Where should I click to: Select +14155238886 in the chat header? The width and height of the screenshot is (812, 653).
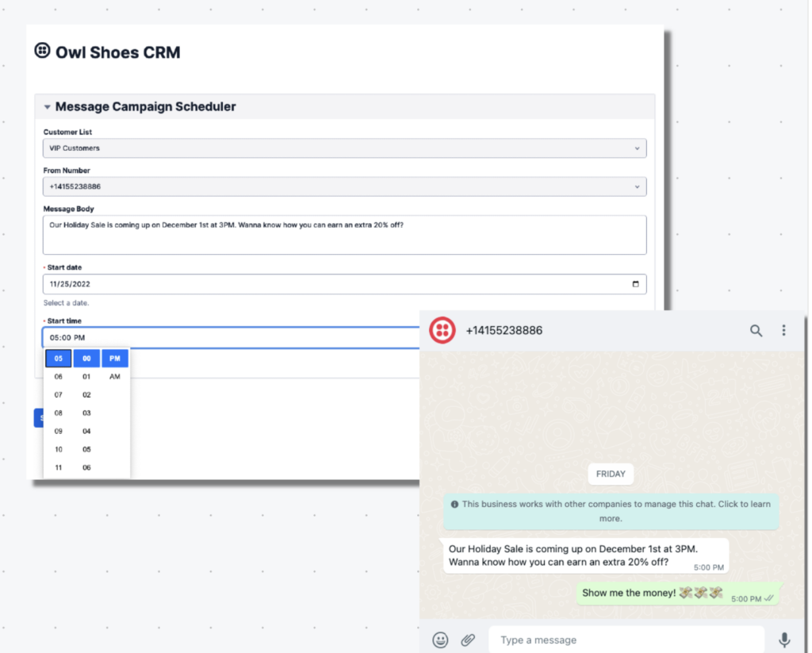(x=507, y=330)
